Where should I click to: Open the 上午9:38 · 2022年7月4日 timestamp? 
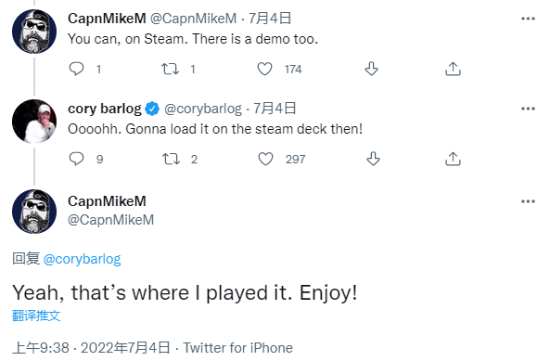tap(91, 348)
